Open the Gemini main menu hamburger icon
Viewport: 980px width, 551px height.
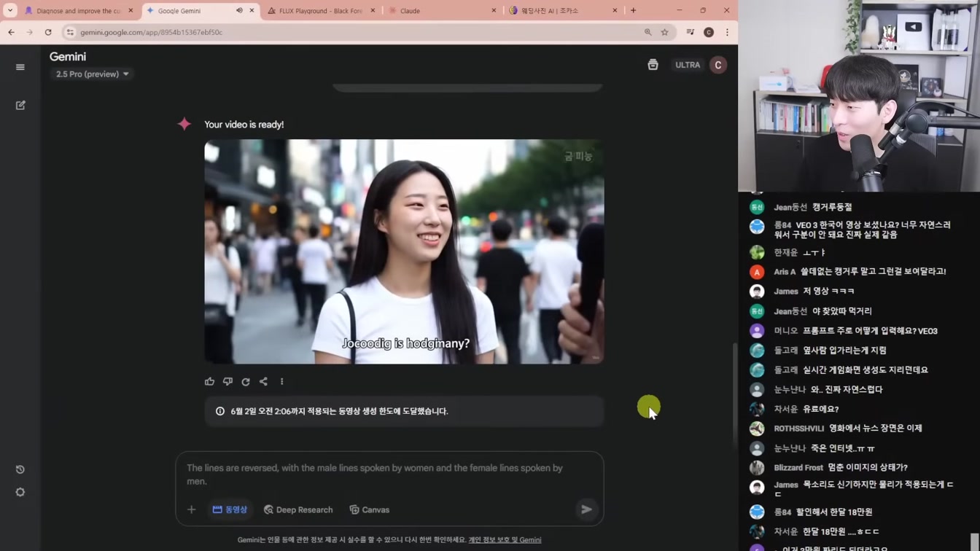tap(20, 67)
